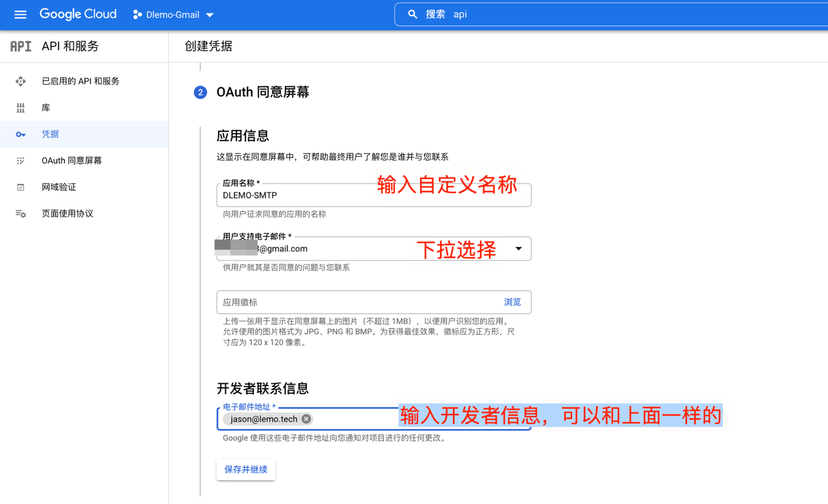Remove the jason@lemo.tech email chip
This screenshot has width=828, height=504.
pyautogui.click(x=306, y=419)
